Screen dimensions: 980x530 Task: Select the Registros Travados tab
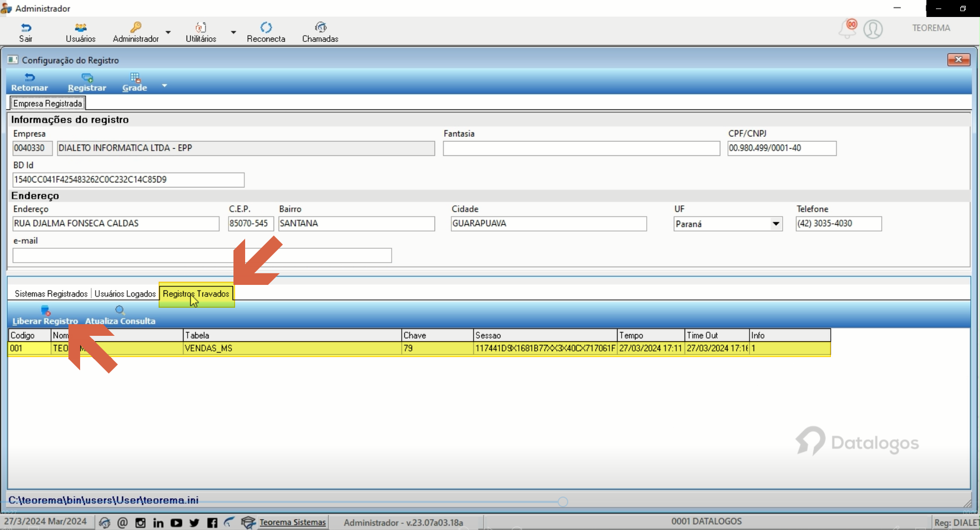tap(196, 294)
